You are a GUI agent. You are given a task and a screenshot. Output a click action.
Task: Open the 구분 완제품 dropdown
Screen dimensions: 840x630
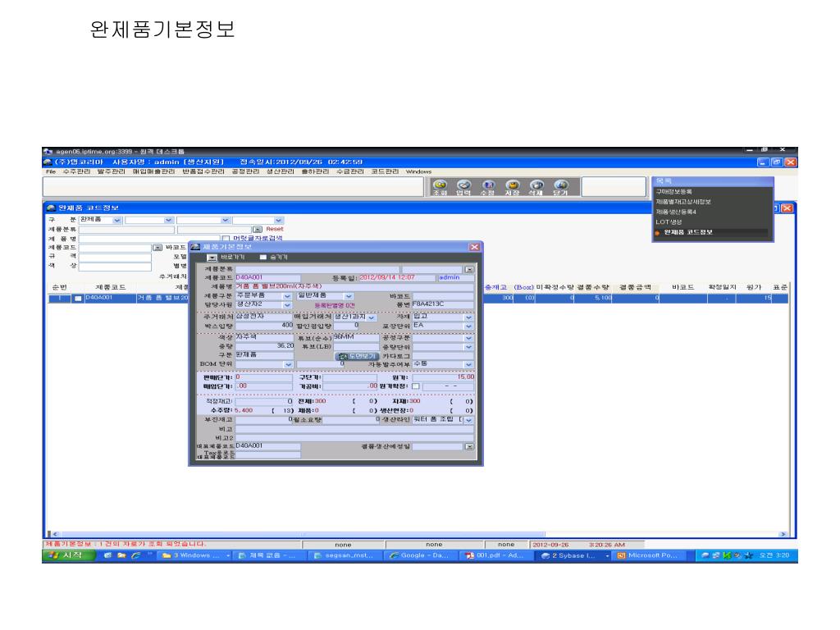tap(116, 220)
